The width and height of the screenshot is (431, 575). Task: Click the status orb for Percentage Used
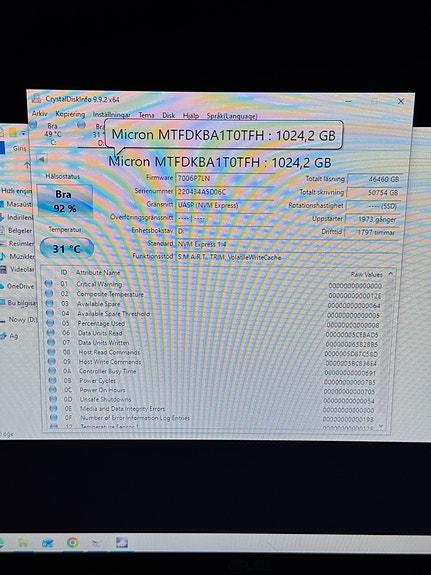(50, 323)
